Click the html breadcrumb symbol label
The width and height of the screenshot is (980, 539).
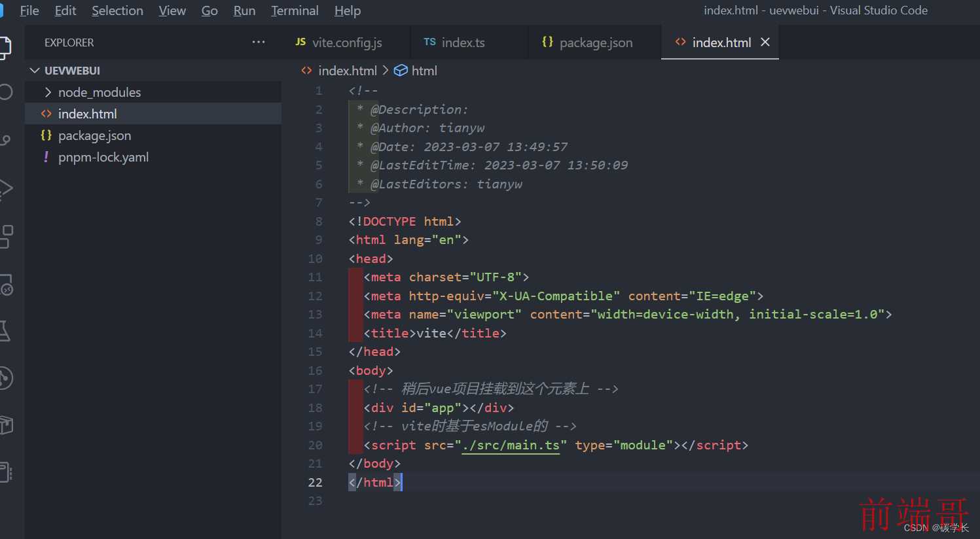tap(424, 71)
